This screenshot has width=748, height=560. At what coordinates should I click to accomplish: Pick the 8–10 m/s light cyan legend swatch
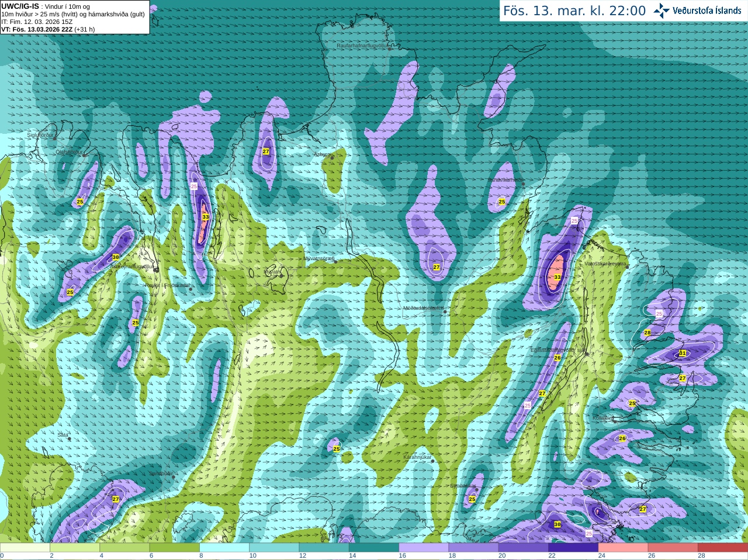coord(224,548)
